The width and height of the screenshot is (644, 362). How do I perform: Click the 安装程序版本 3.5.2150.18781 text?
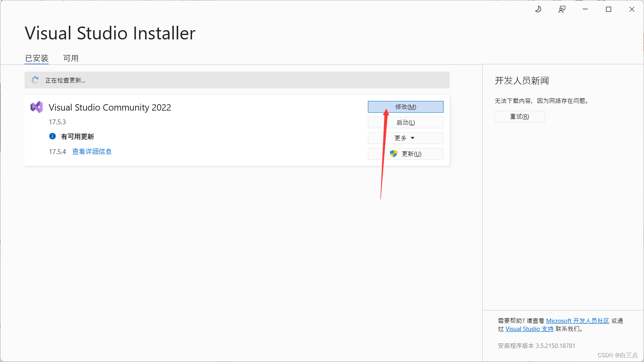(x=537, y=346)
